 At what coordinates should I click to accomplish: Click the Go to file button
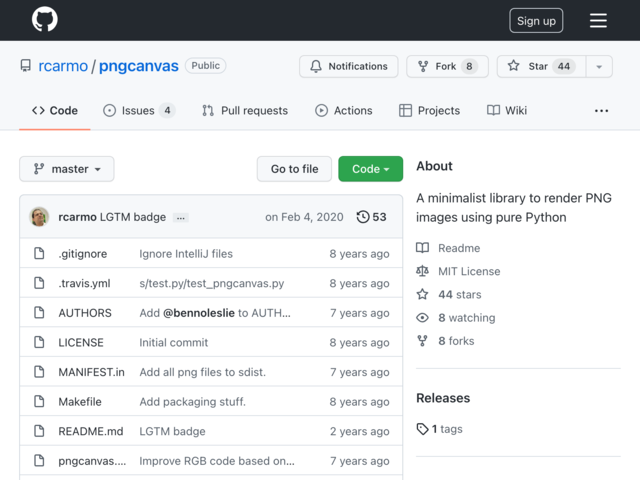(x=294, y=169)
